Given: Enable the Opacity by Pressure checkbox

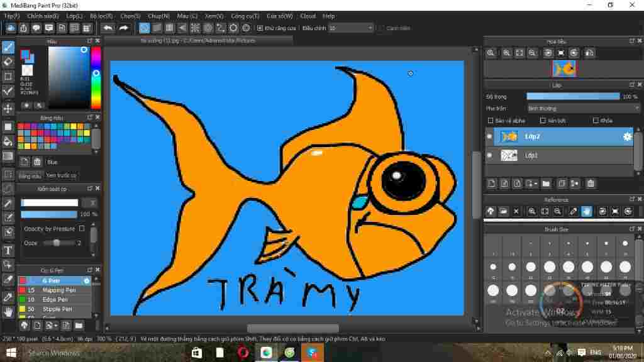Looking at the screenshot, I should point(82,229).
